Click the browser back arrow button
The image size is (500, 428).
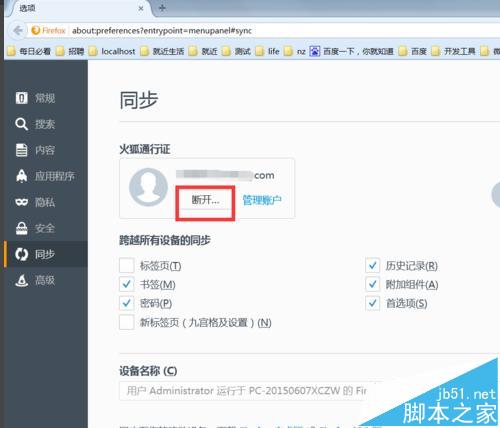18,31
